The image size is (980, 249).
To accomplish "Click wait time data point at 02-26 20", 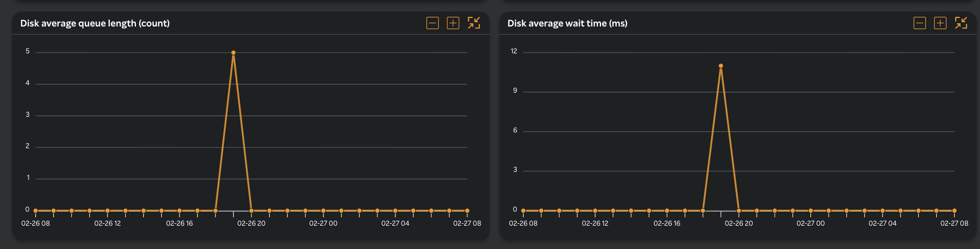I will (x=739, y=210).
